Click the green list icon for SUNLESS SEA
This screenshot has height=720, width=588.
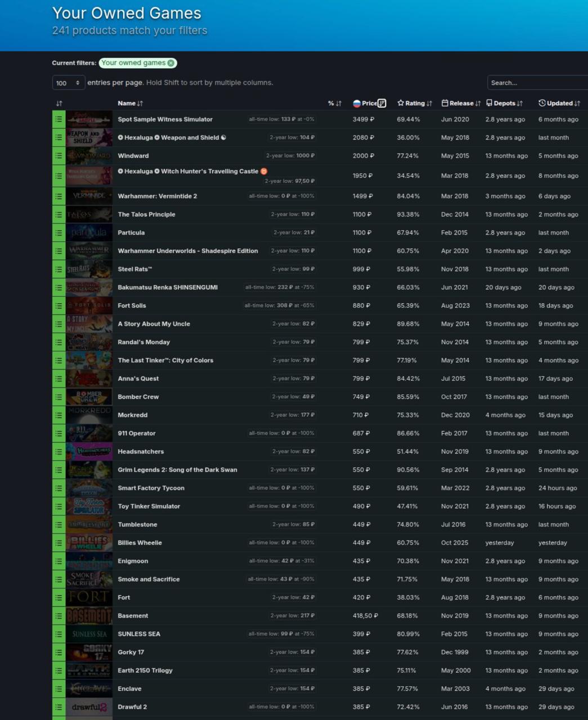59,634
